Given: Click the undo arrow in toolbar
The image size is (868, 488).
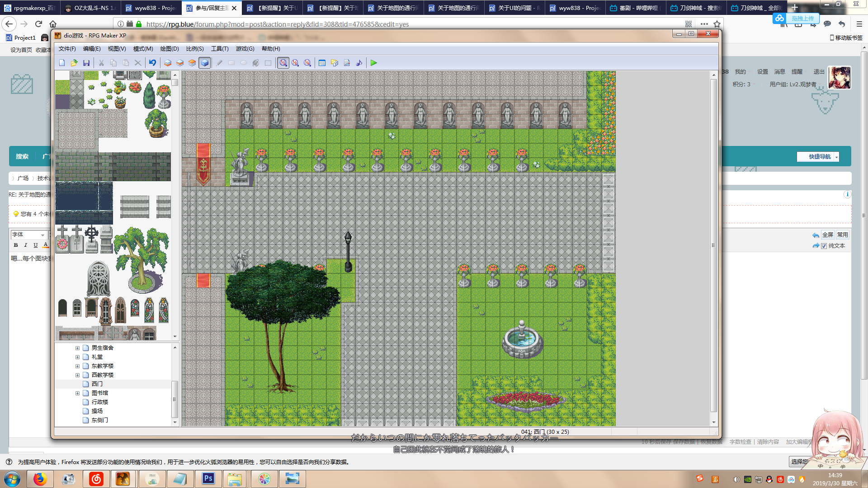Looking at the screenshot, I should tap(153, 63).
